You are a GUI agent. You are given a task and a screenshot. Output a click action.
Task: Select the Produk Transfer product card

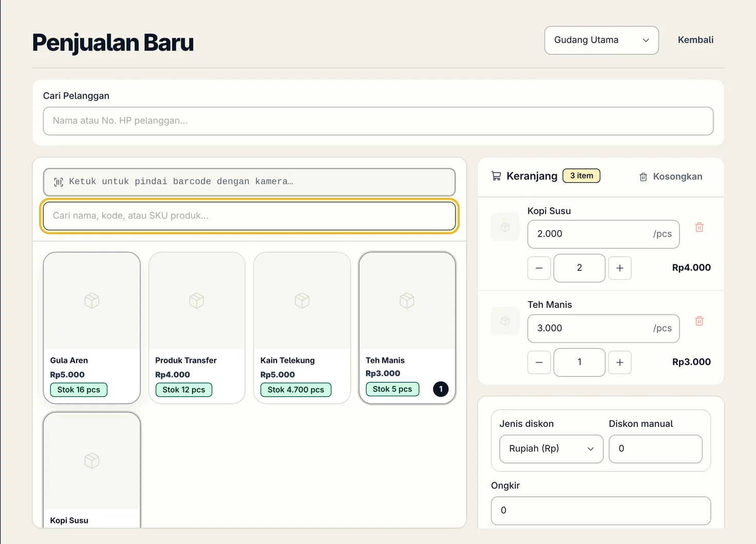[x=197, y=327]
